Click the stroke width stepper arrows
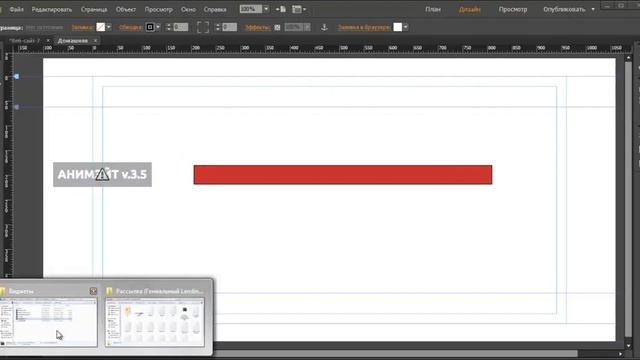 pyautogui.click(x=169, y=27)
